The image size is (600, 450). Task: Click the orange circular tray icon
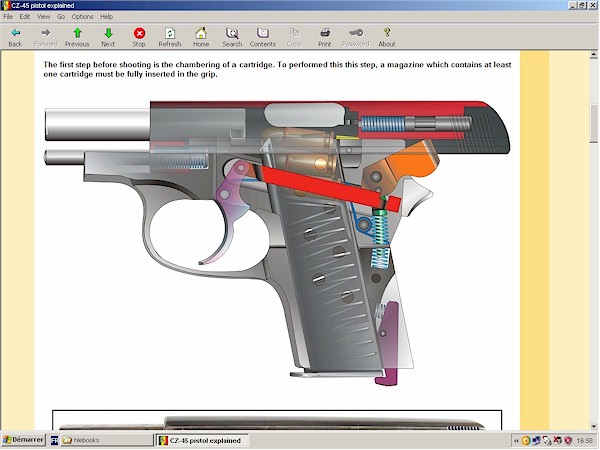(526, 441)
